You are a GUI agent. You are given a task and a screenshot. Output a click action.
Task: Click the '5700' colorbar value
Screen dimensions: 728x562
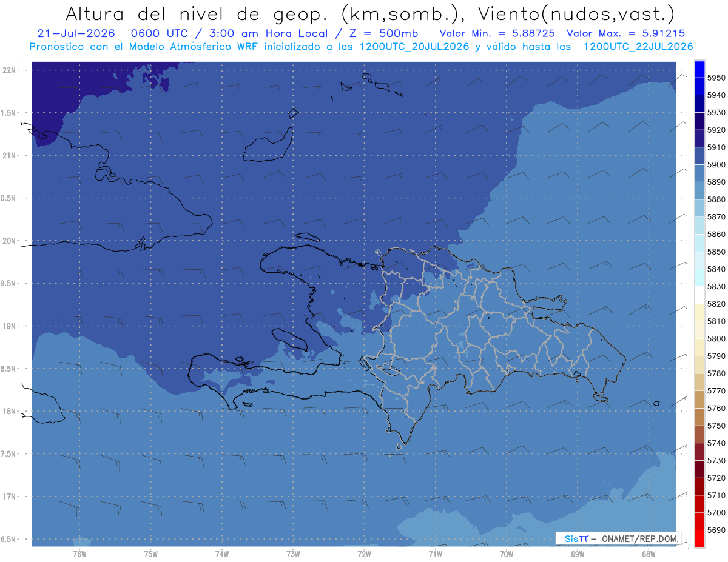pyautogui.click(x=716, y=513)
